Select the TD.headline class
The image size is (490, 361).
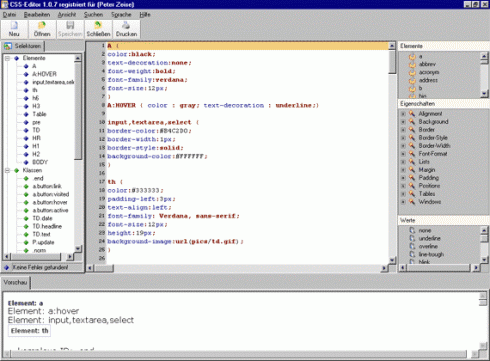47,226
